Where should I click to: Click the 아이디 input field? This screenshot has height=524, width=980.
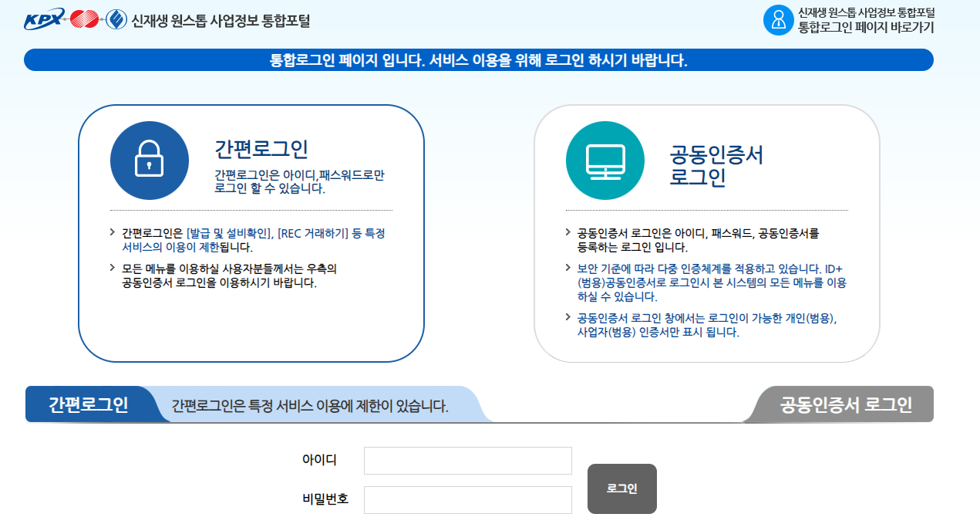pos(466,460)
